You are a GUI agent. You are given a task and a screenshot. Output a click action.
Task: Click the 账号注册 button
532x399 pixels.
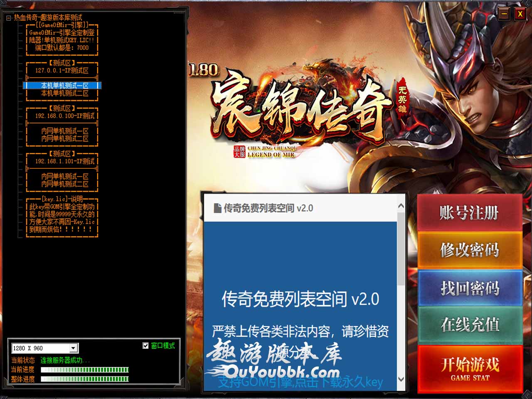click(470, 213)
